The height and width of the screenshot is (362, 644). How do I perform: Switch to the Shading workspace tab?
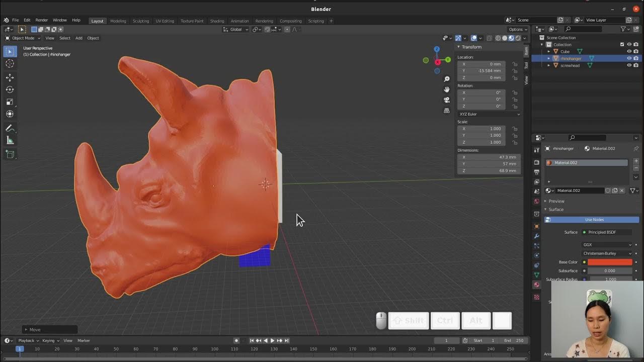pos(217,21)
